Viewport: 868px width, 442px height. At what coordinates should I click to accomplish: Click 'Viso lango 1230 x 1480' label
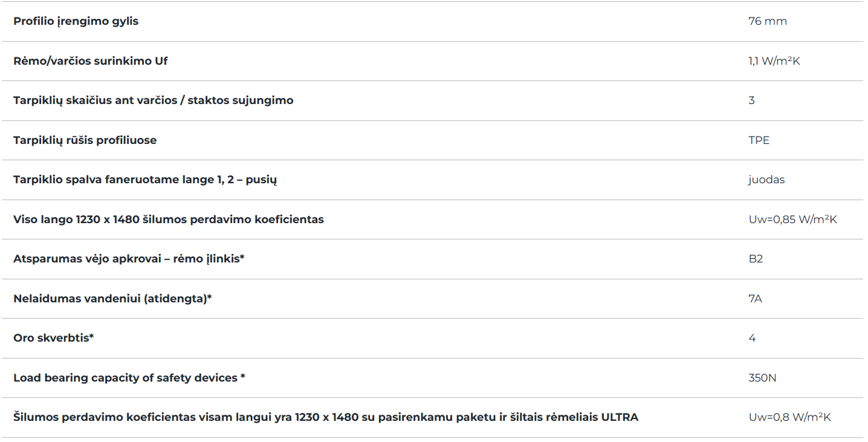point(168,219)
